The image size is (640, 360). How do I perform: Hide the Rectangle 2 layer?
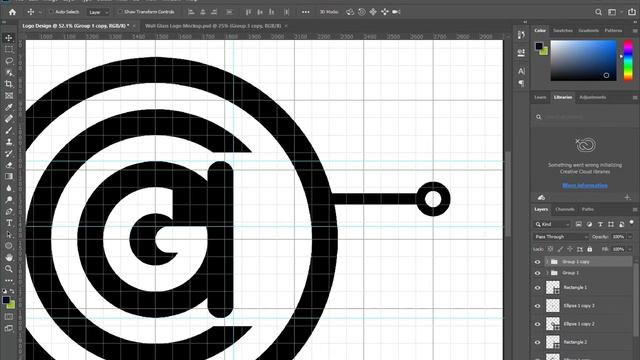(x=537, y=342)
